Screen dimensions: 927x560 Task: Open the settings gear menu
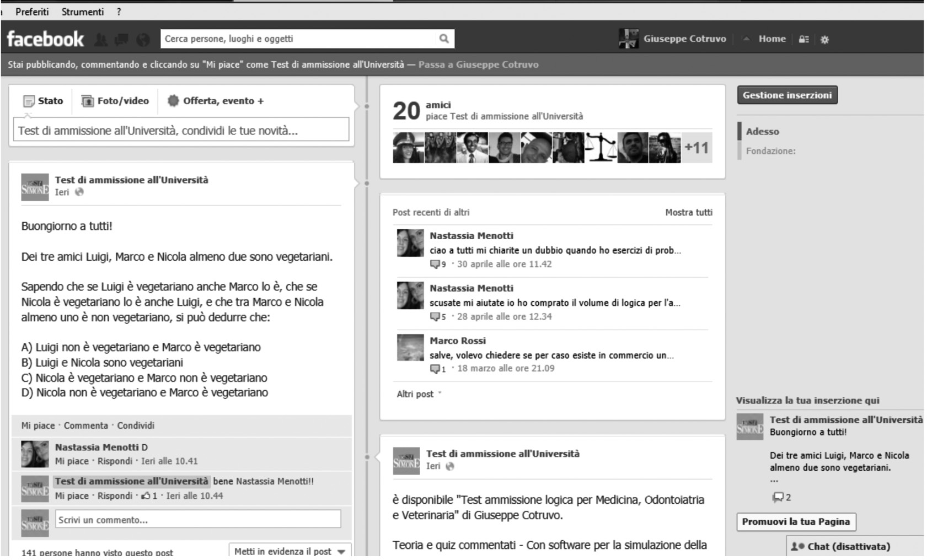824,39
